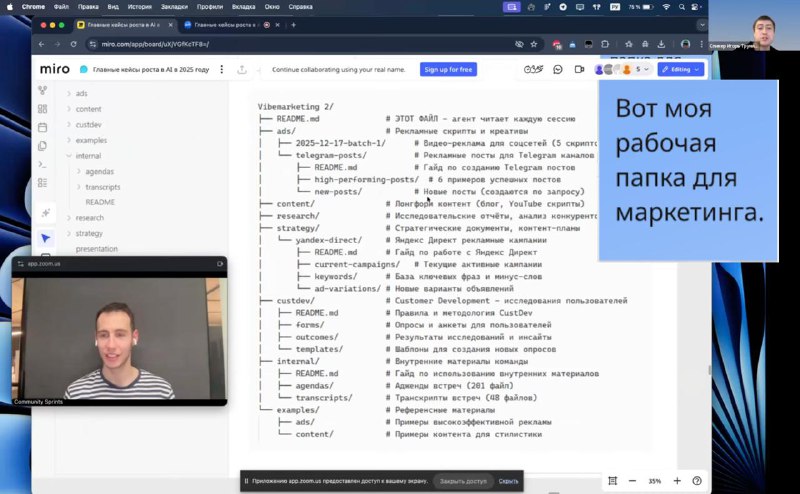800x494 pixels.
Task: Click the Скрыть link in sharing bar
Action: (x=508, y=481)
